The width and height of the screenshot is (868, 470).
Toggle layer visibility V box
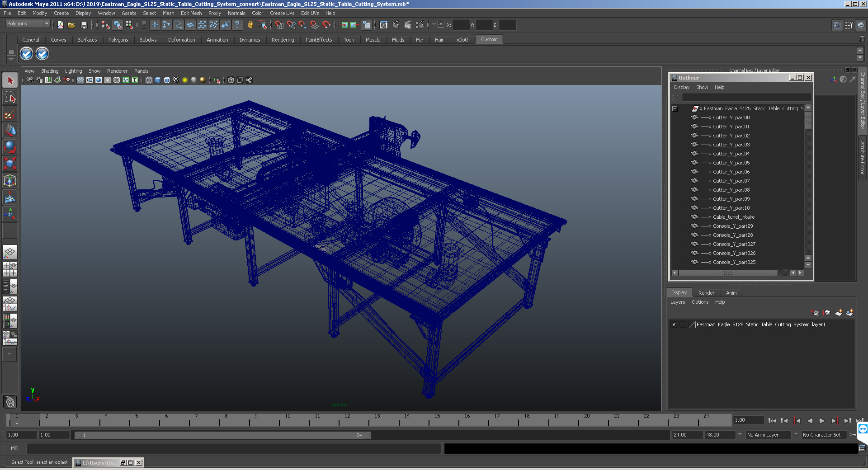click(x=674, y=324)
